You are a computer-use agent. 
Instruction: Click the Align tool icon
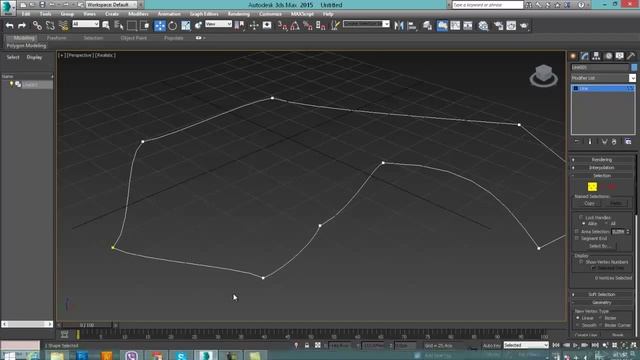pyautogui.click(x=412, y=26)
